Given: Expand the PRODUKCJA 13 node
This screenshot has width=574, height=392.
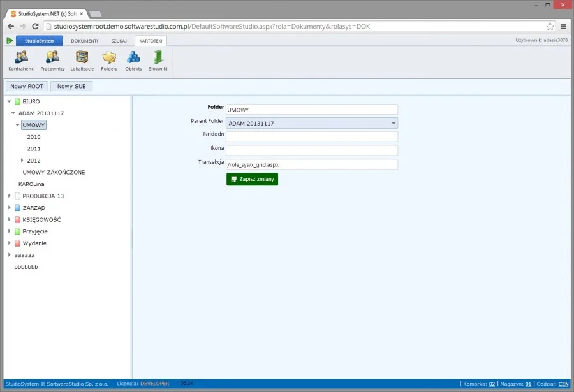Looking at the screenshot, I should pyautogui.click(x=9, y=196).
